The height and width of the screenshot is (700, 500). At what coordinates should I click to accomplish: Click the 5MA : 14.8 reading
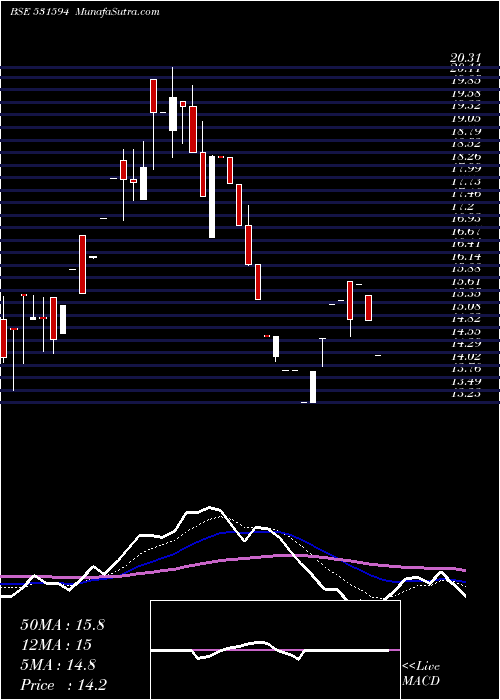coord(58,665)
